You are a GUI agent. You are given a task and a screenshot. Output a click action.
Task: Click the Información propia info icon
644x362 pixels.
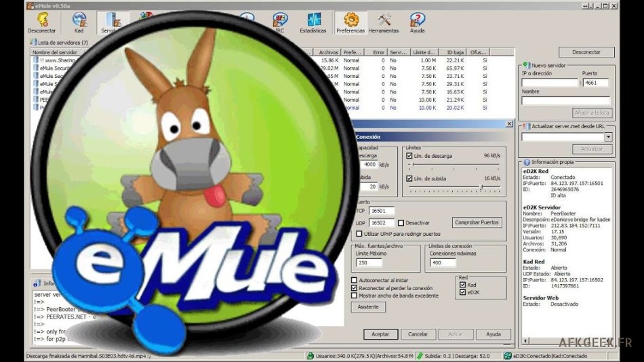point(527,162)
